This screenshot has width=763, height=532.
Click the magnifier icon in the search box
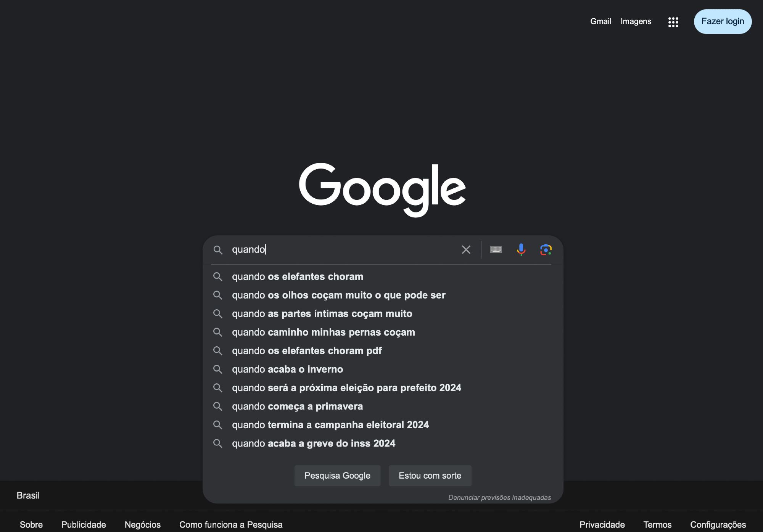(x=218, y=250)
